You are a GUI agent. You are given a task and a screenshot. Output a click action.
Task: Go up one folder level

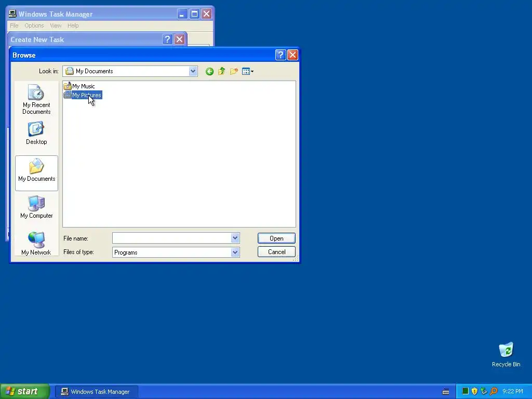221,71
